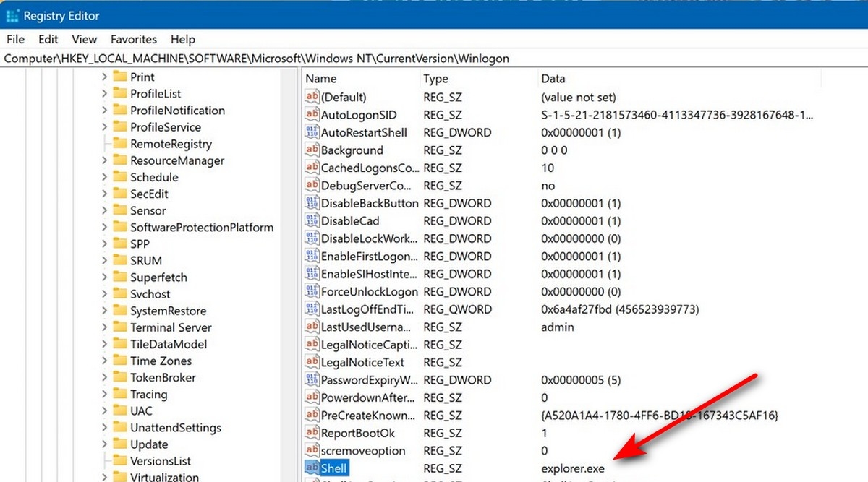
Task: Click the AutoLogonSID string value icon
Action: click(x=312, y=115)
